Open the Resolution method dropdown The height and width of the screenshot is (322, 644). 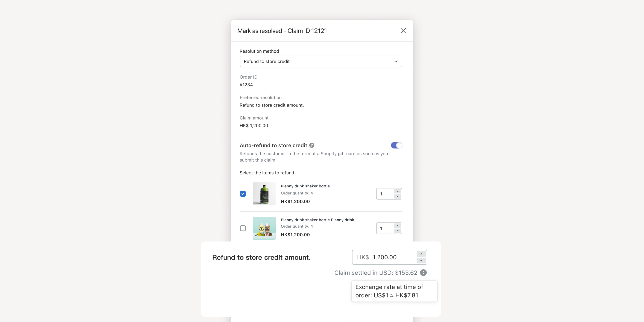click(321, 61)
